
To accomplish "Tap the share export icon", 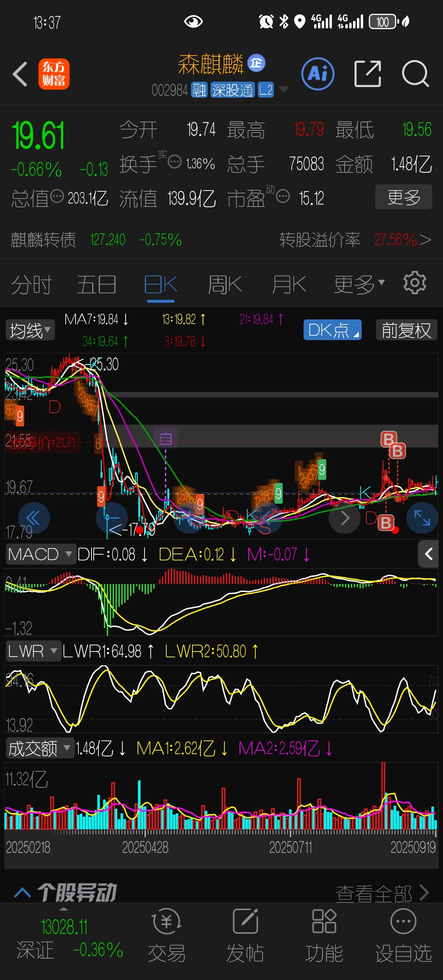I will tap(367, 74).
